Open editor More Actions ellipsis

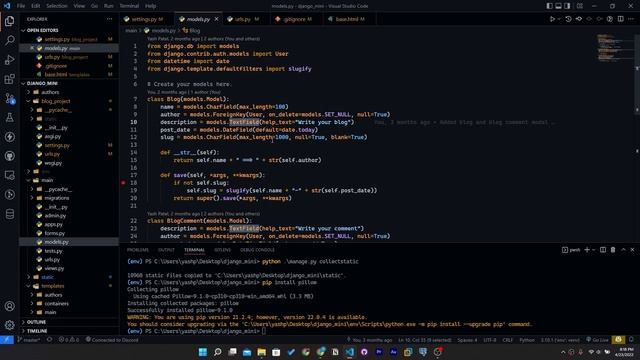click(x=631, y=19)
